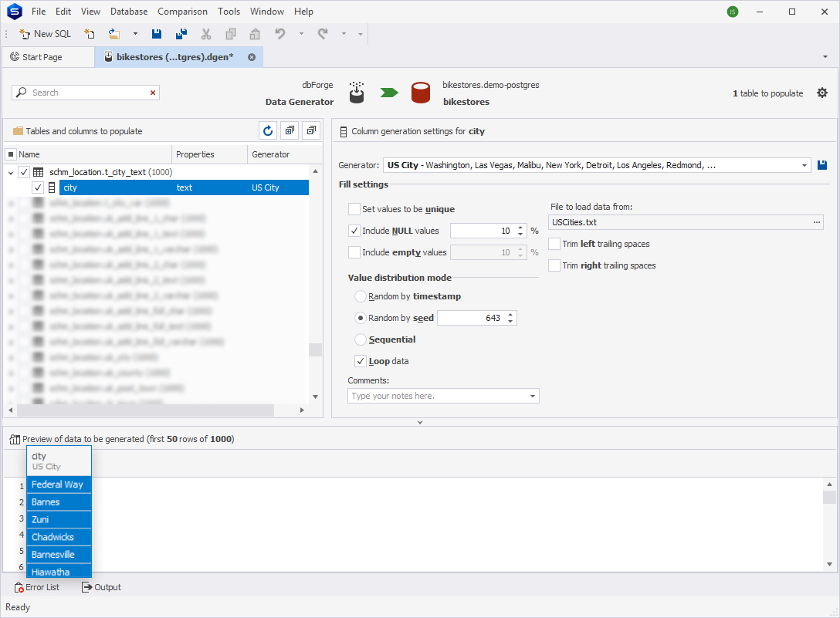Uncheck the schm_location.t_city_text table checkbox
This screenshot has height=618, width=840.
24,173
